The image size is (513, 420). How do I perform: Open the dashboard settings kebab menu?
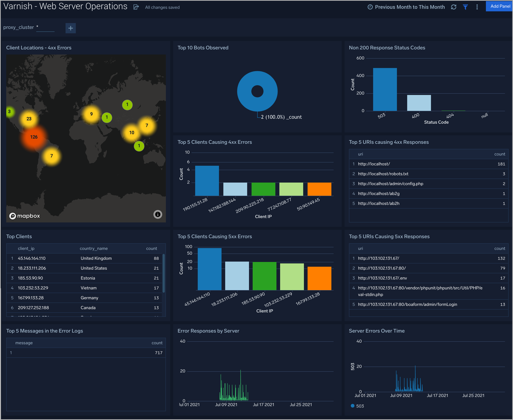coord(478,6)
